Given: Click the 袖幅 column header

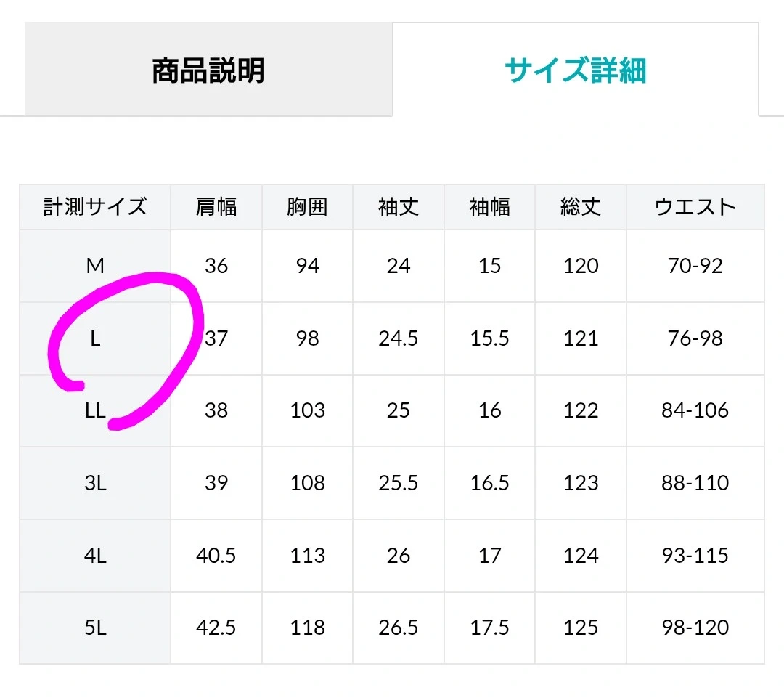Looking at the screenshot, I should [489, 207].
